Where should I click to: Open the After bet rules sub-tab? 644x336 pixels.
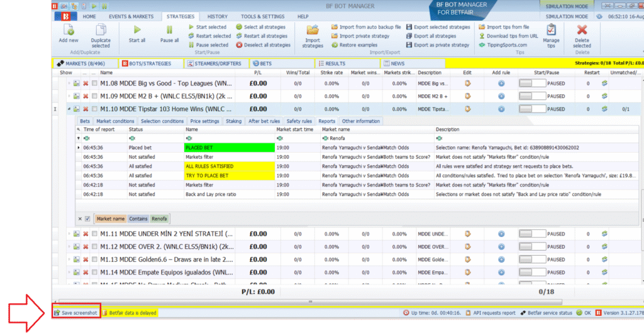coord(264,121)
